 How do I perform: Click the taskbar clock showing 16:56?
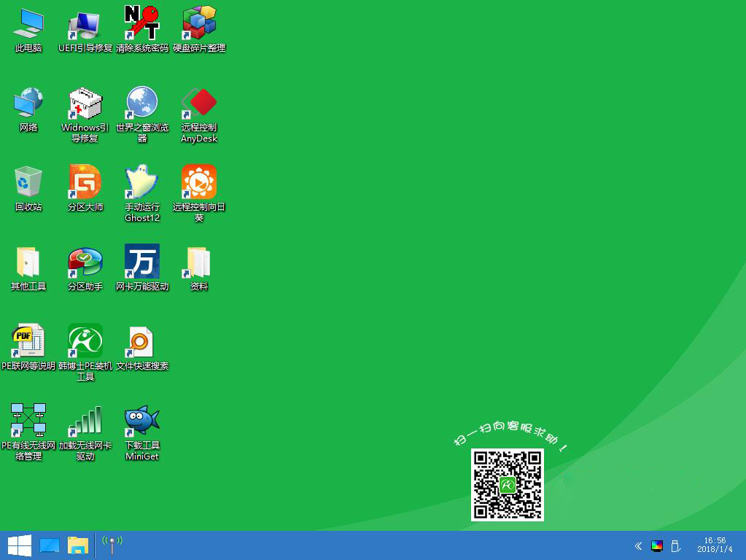[x=714, y=545]
